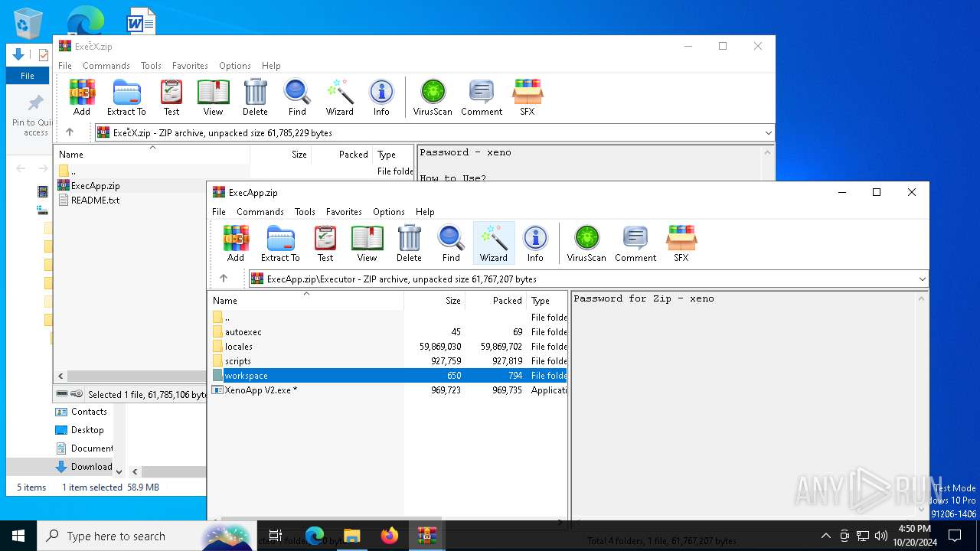Click Extract To in ExecX.zip window
The height and width of the screenshot is (551, 980).
point(126,98)
